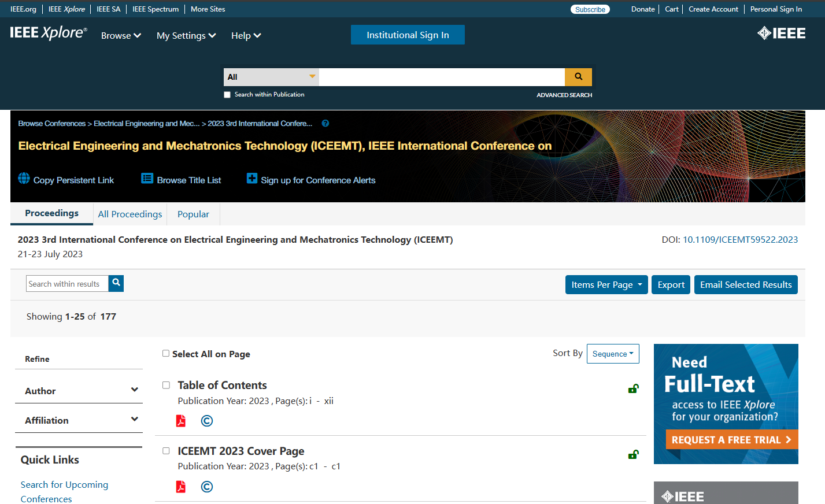Click Browse Conferences breadcrumb link
825x504 pixels.
click(51, 124)
